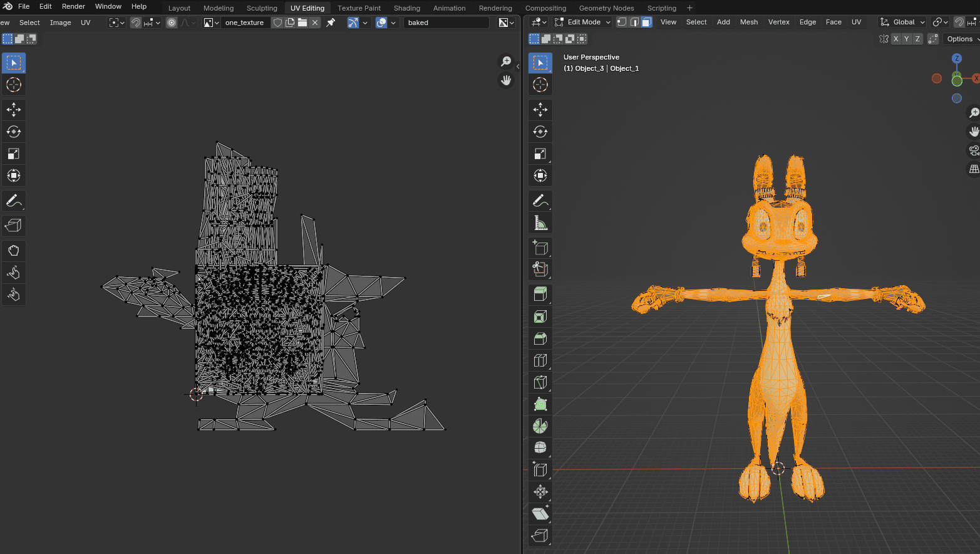Select the Rotate tool in UV editor
Image resolution: width=980 pixels, height=554 pixels.
pos(14,132)
